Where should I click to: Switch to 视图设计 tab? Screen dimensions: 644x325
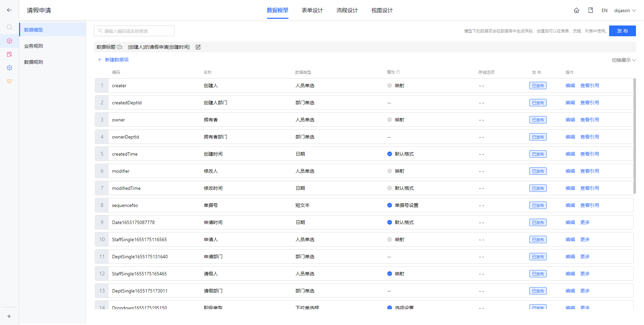pos(382,10)
